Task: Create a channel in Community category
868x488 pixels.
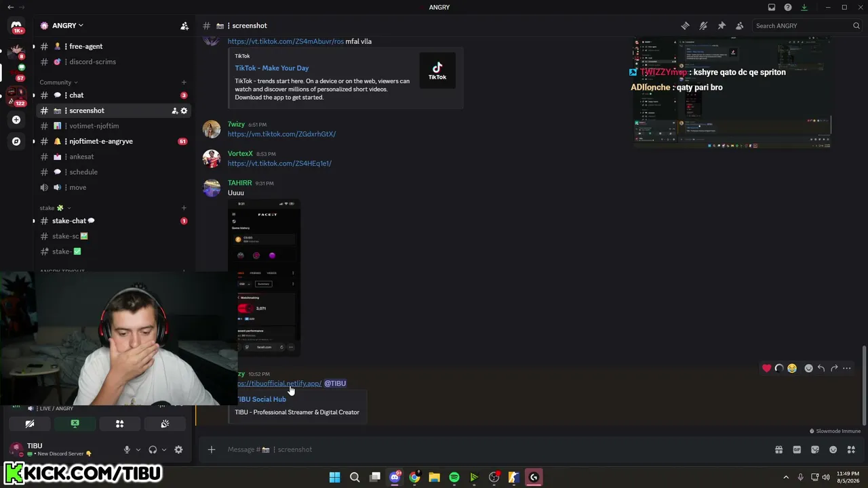Action: point(184,83)
